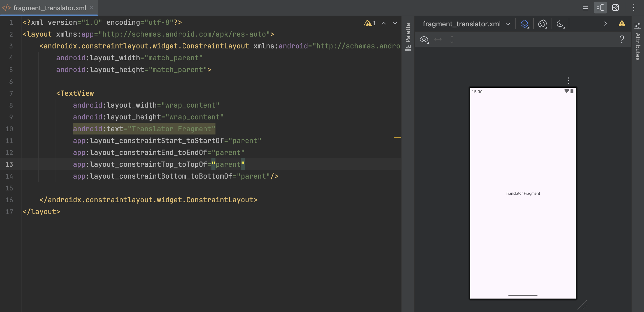Open the editor tab options menu
This screenshot has height=312, width=644.
click(x=634, y=8)
